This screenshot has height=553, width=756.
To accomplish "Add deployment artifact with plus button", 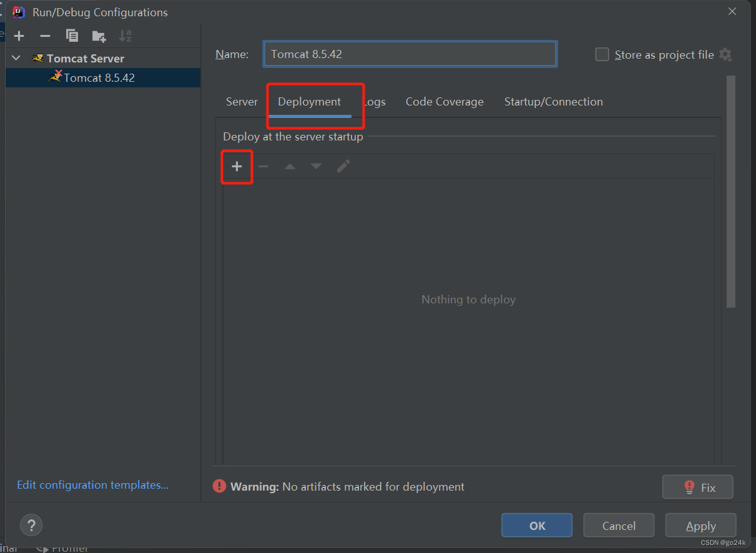I will (237, 167).
